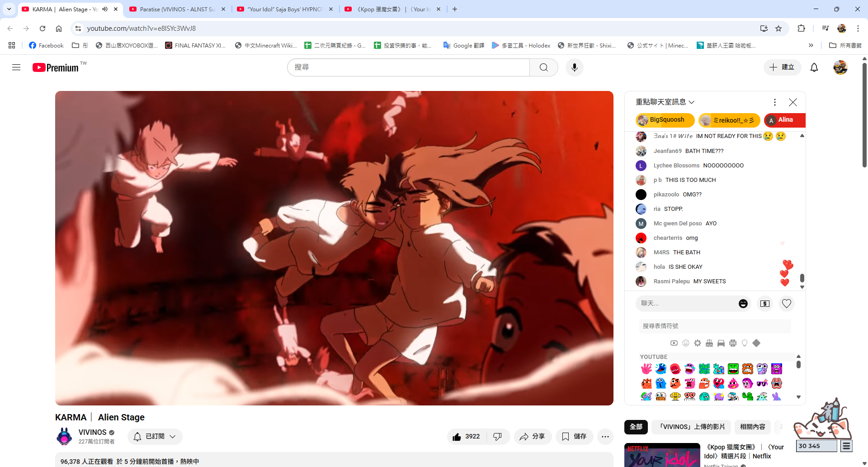Select the smiley face emoji category
The height and width of the screenshot is (467, 868).
[x=686, y=343]
